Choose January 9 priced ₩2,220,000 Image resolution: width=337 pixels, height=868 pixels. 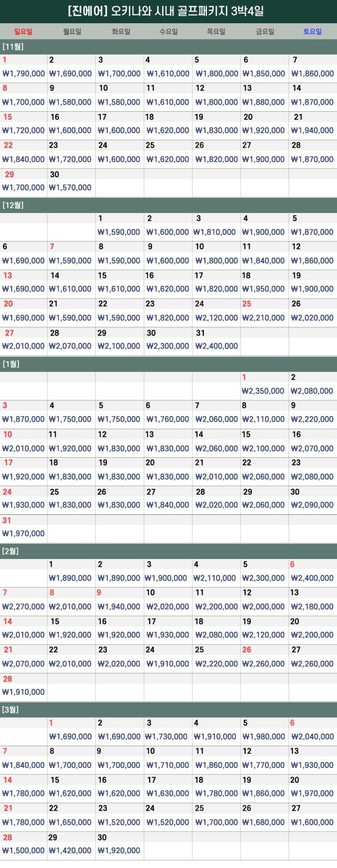click(x=313, y=414)
